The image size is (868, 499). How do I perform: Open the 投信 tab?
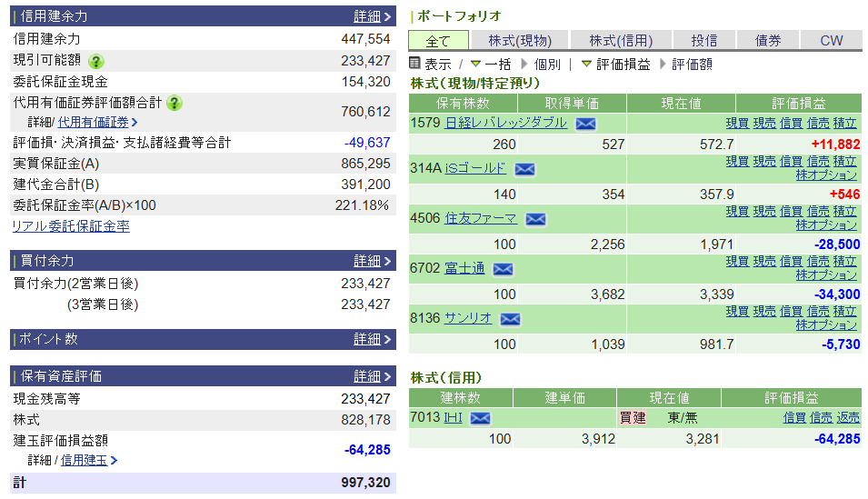click(x=703, y=40)
